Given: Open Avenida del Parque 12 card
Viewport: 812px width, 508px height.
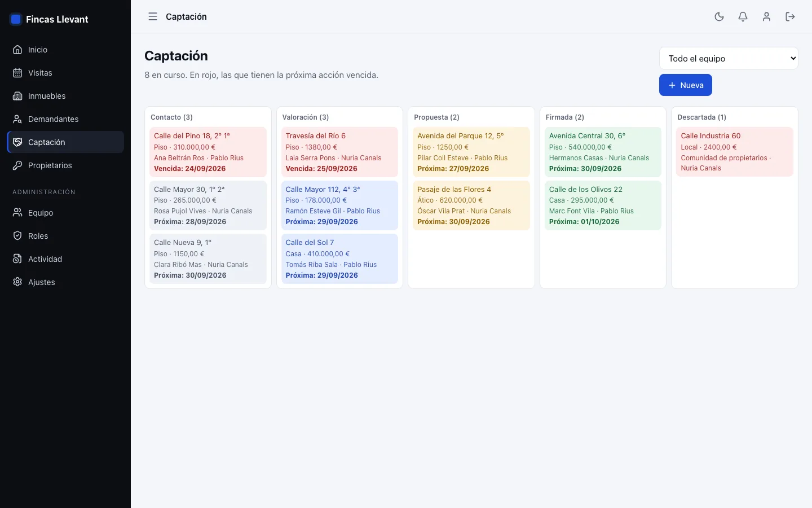Looking at the screenshot, I should (471, 152).
